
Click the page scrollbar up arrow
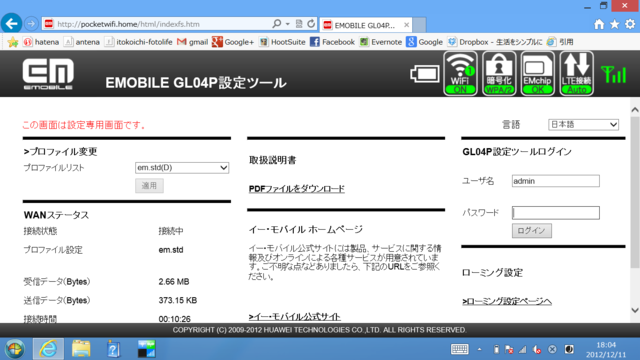[635, 109]
